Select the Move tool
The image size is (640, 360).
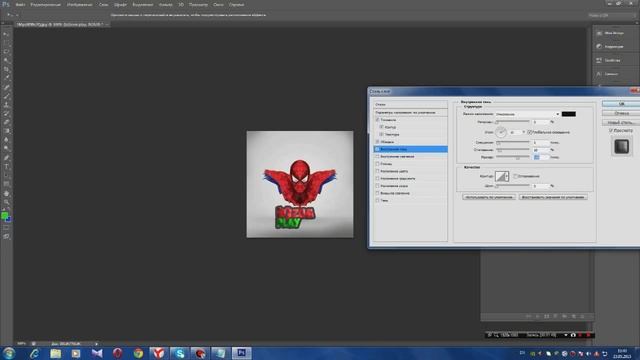6,33
